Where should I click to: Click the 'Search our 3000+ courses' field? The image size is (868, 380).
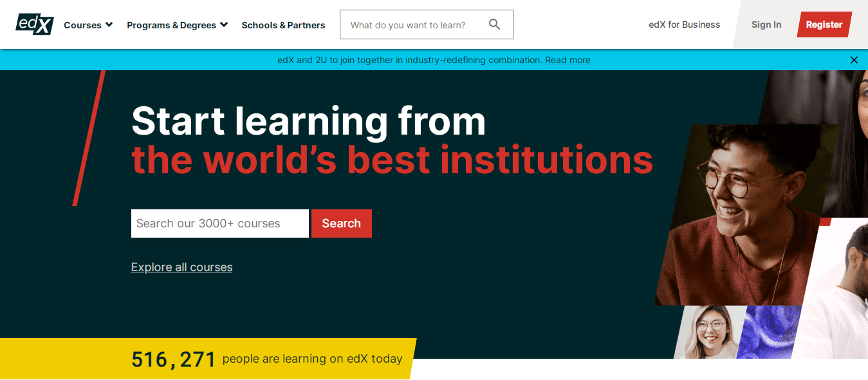[x=219, y=223]
